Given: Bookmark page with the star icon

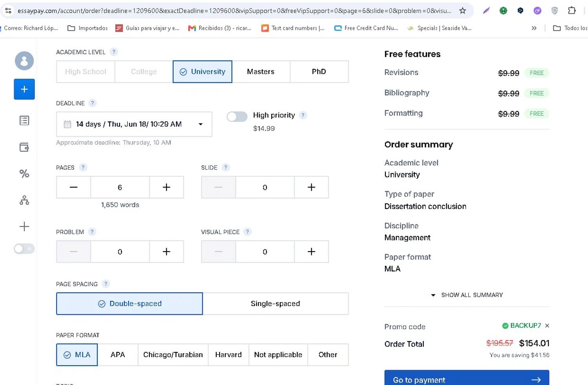Looking at the screenshot, I should [x=463, y=11].
